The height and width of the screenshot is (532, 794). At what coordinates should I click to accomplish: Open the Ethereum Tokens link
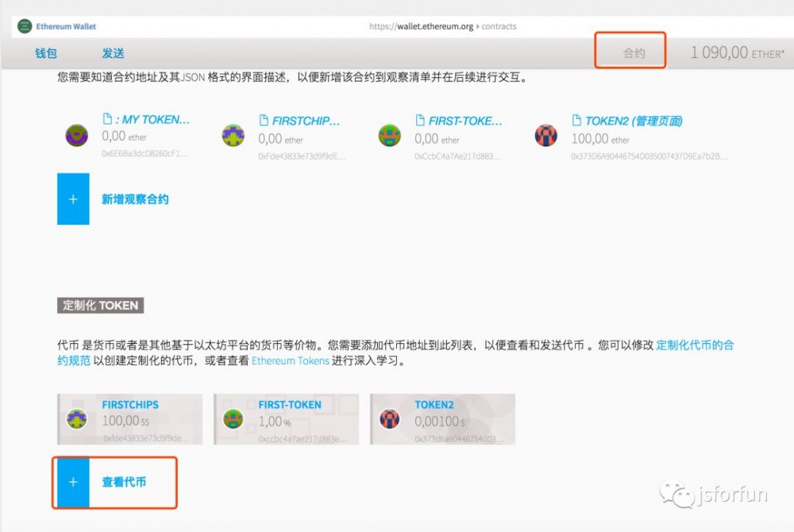tap(290, 361)
